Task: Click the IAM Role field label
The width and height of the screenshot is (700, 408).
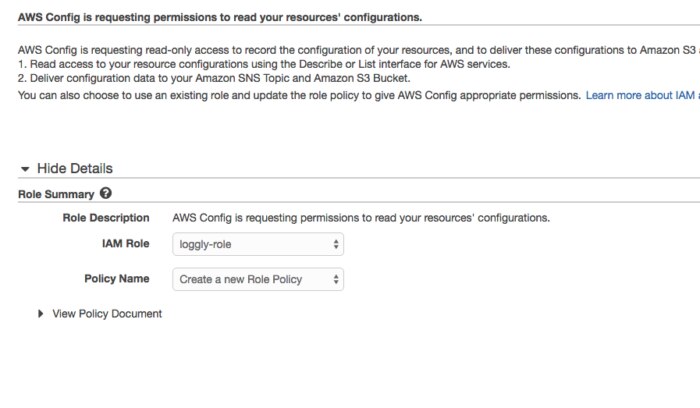Action: pyautogui.click(x=125, y=244)
